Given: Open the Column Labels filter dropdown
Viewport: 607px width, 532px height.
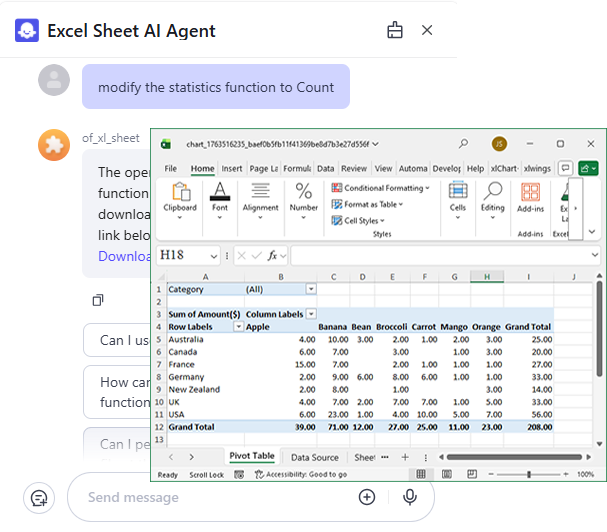Looking at the screenshot, I should point(311,314).
